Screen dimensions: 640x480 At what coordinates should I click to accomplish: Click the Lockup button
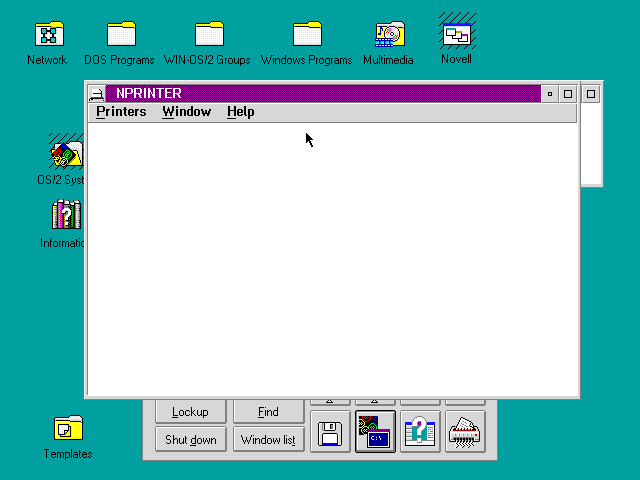point(191,411)
